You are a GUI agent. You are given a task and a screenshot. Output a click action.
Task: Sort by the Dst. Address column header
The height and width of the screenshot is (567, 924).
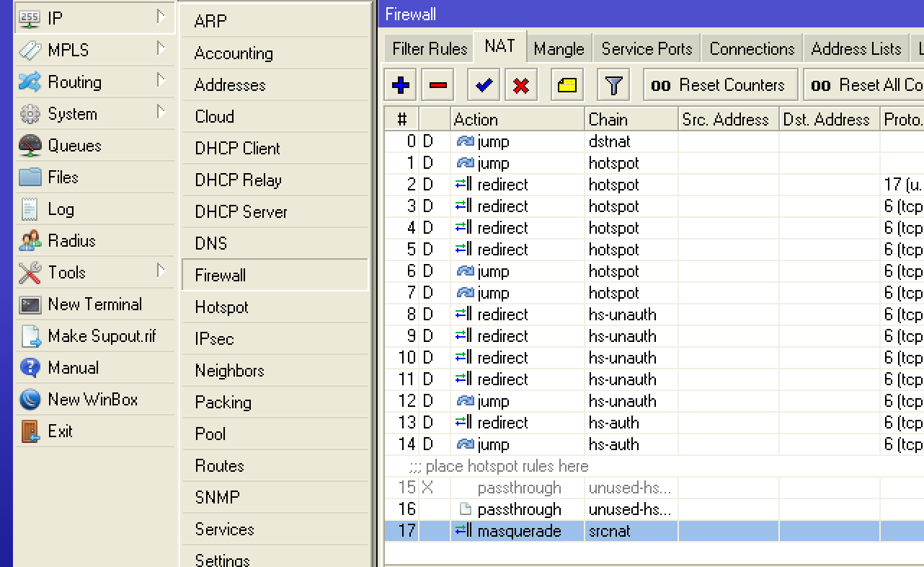click(830, 120)
